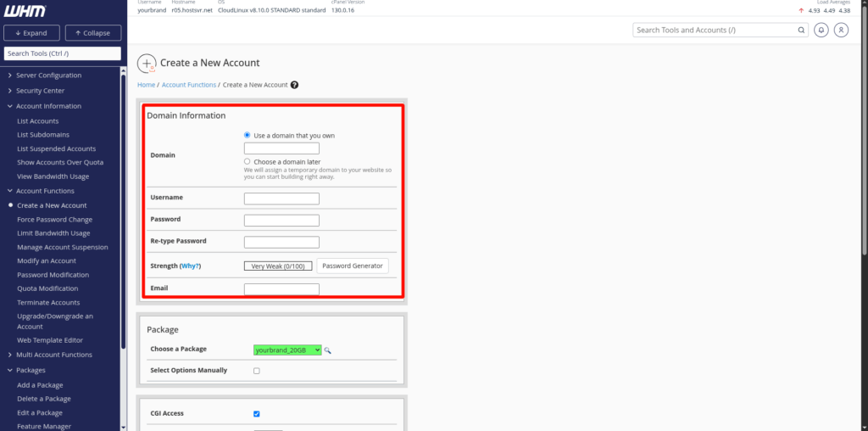Expand Multi Account Functions in sidebar
Viewport: 868px width, 431px height.
click(x=53, y=355)
